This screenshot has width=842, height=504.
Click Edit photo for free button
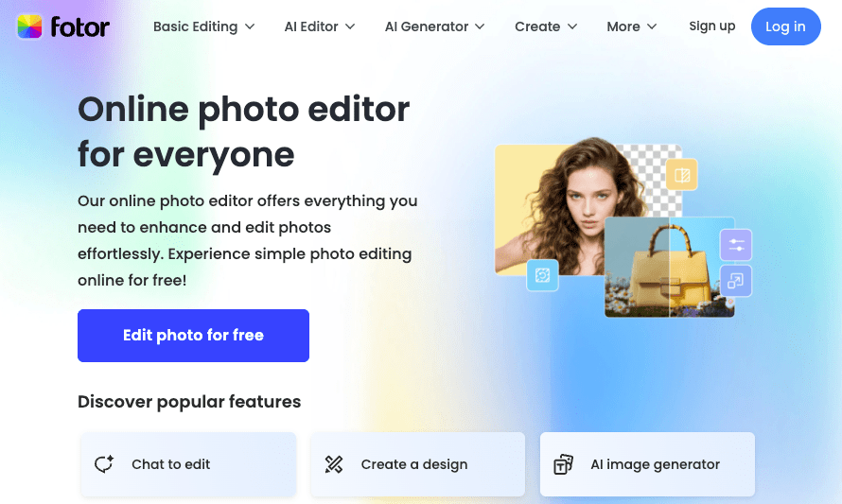click(x=193, y=336)
